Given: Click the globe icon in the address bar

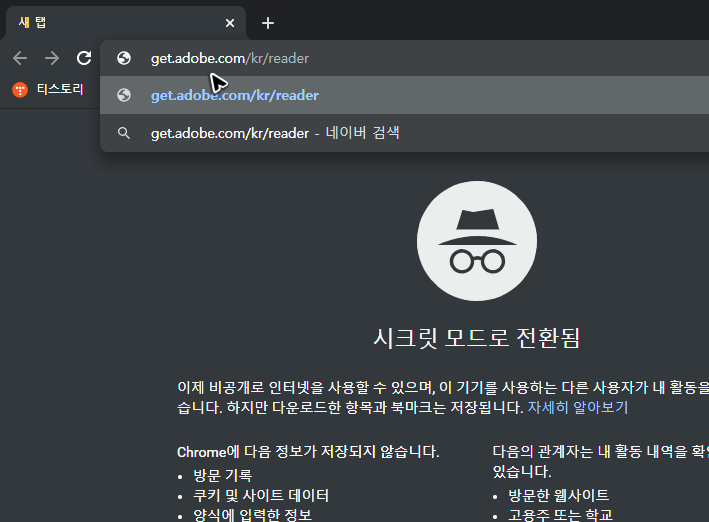Looking at the screenshot, I should coord(124,58).
